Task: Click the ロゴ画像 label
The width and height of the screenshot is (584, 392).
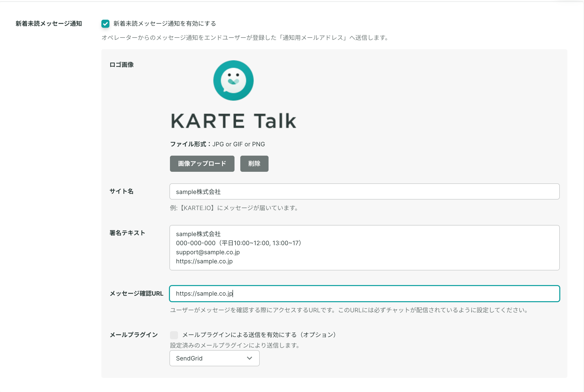Action: [122, 65]
